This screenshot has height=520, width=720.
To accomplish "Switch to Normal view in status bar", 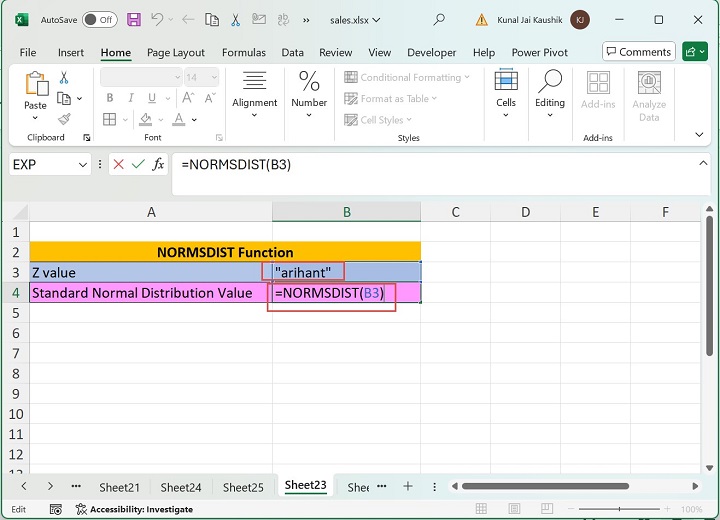I will tap(481, 509).
